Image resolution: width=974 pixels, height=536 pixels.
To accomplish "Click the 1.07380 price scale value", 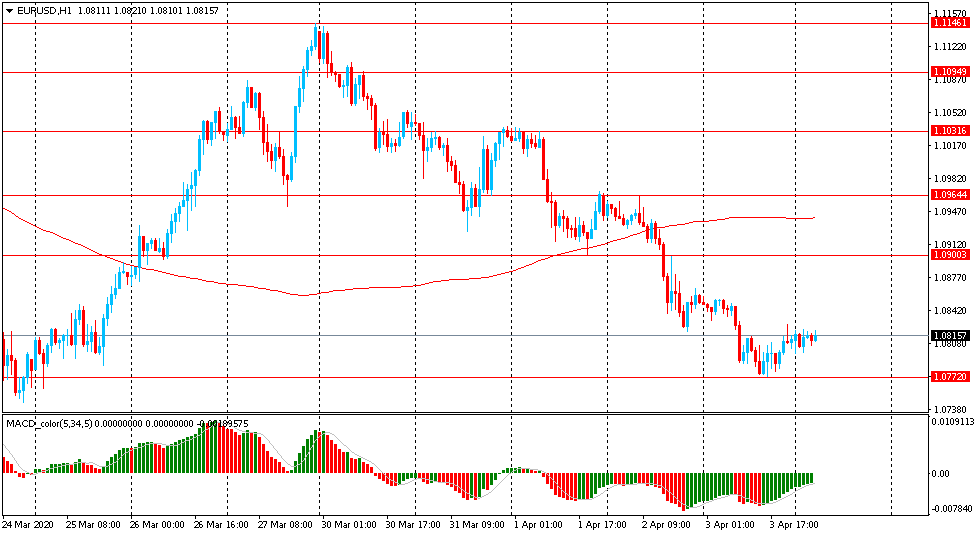I will click(950, 409).
